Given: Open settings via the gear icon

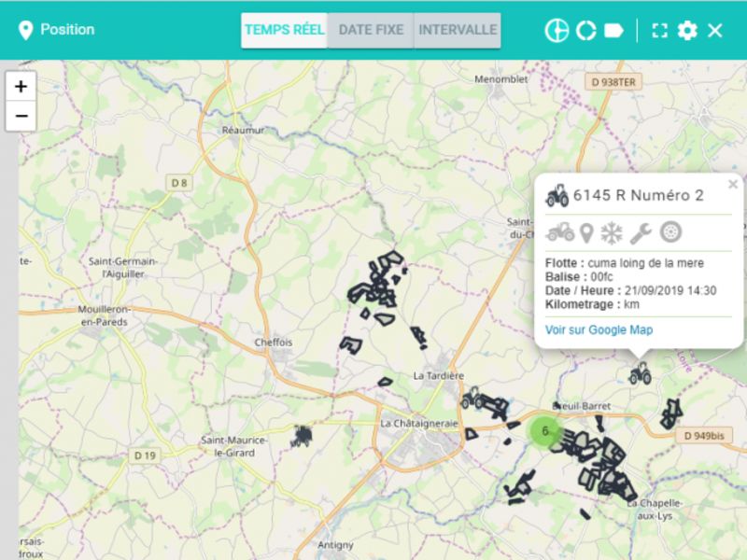Looking at the screenshot, I should pos(687,31).
